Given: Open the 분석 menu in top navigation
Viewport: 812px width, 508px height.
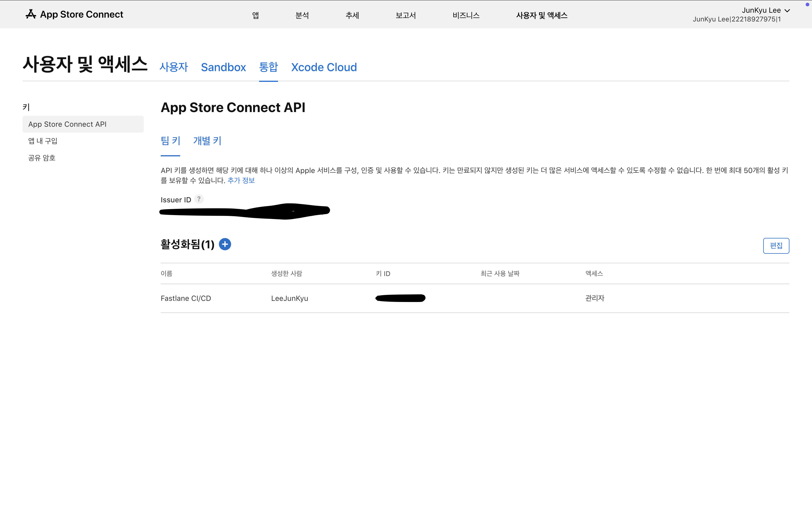Looking at the screenshot, I should point(302,15).
